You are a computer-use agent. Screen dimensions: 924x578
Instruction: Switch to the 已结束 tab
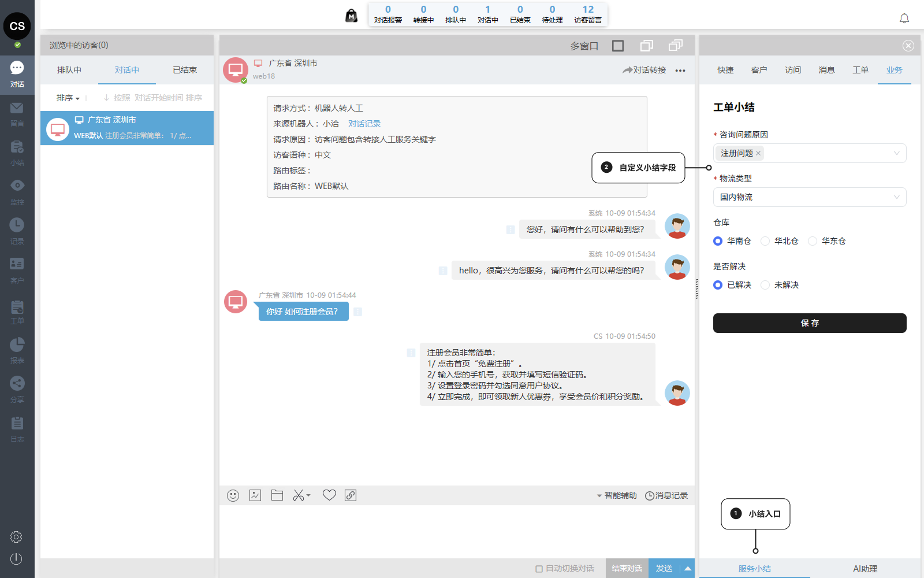pos(185,70)
